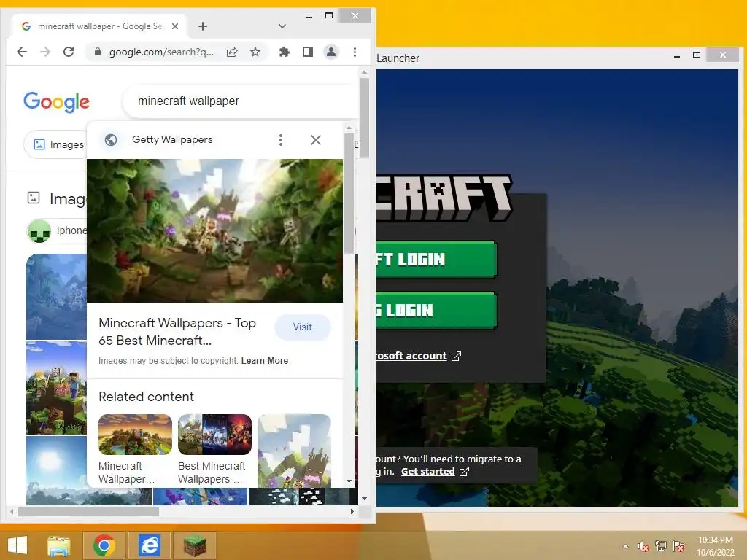Click muted volume tray icon
This screenshot has height=560, width=747.
pos(643,546)
